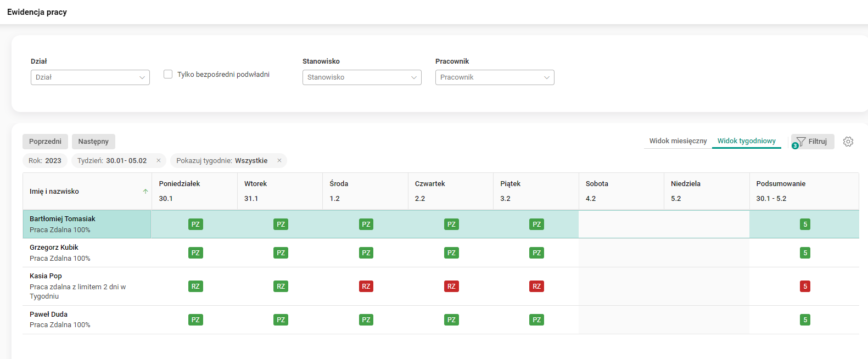Click the Poprzedni button
Image resolution: width=868 pixels, height=359 pixels.
pos(45,142)
